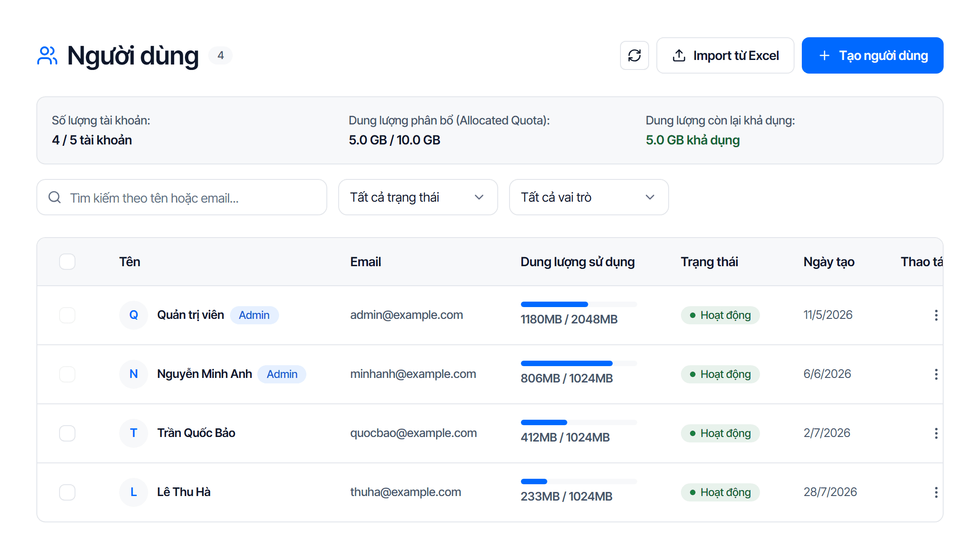Click the search by name or email field
The width and height of the screenshot is (980, 551).
click(182, 197)
